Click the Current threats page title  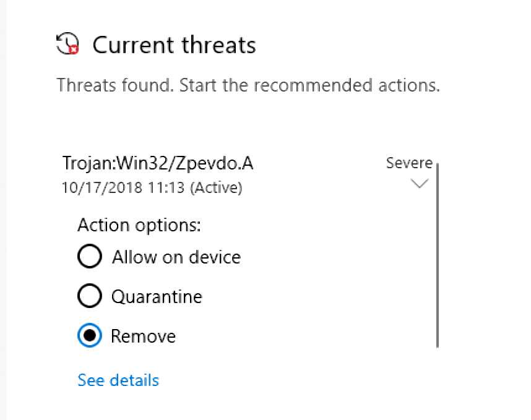click(174, 45)
